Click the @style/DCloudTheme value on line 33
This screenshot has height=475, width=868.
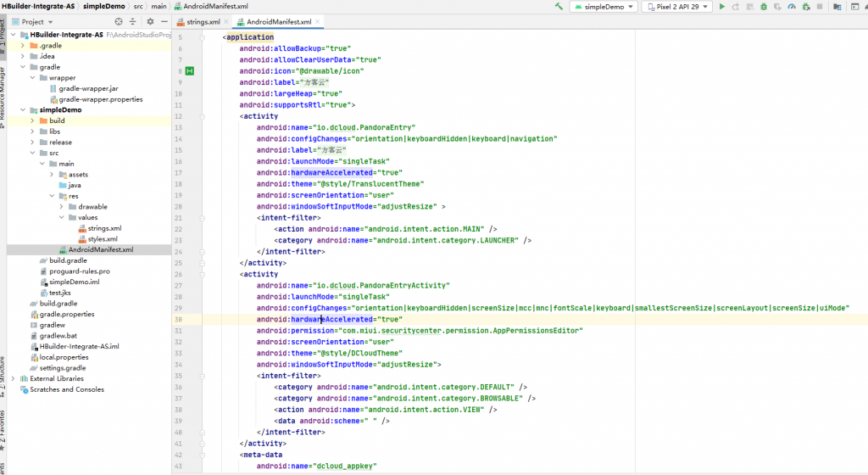(359, 353)
